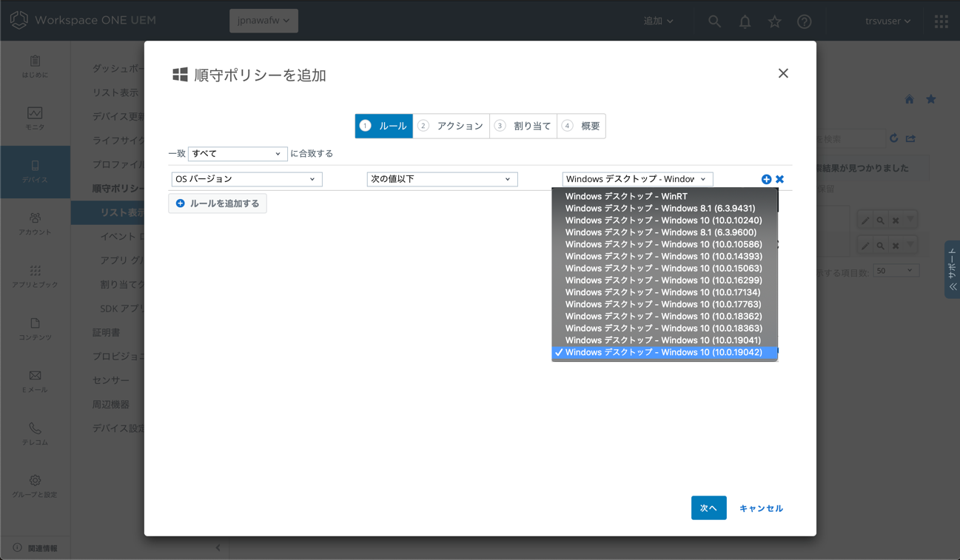The image size is (960, 560).
Task: Open the サポート side tab
Action: [952, 269]
